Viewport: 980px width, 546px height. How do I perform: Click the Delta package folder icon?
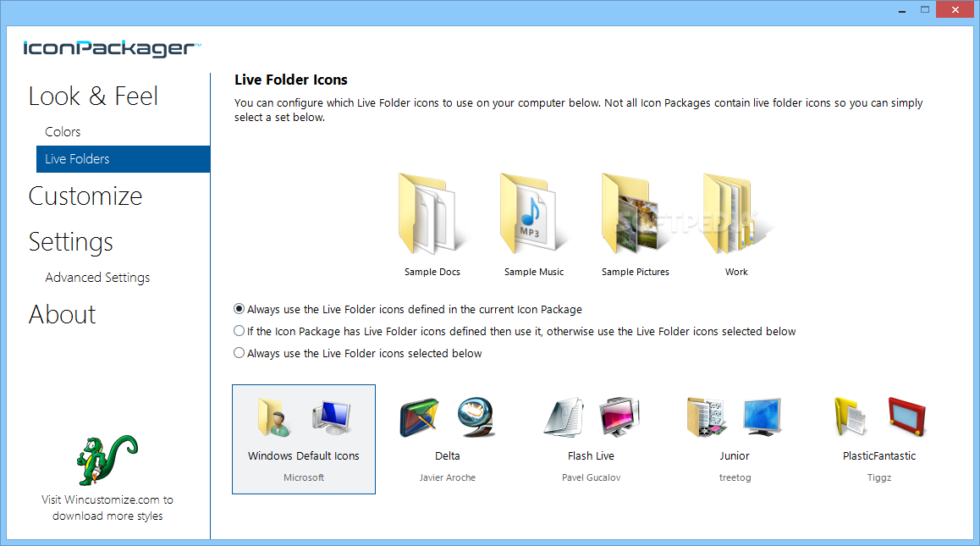click(x=420, y=417)
